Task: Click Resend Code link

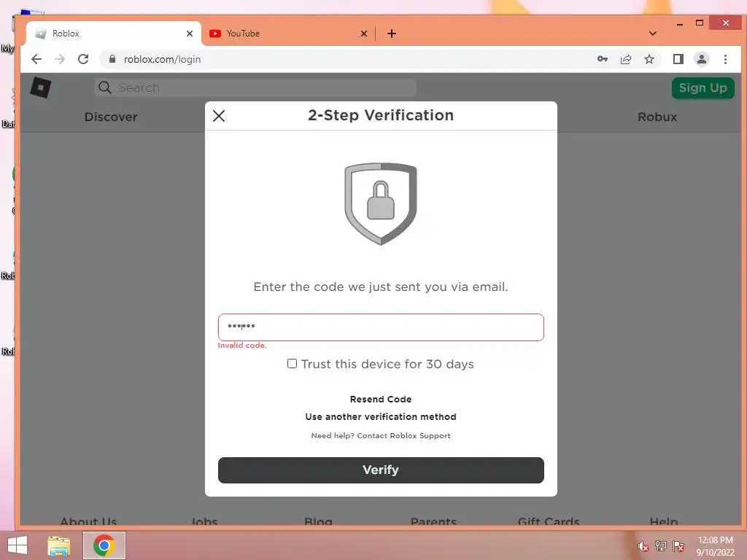Action: 381,399
